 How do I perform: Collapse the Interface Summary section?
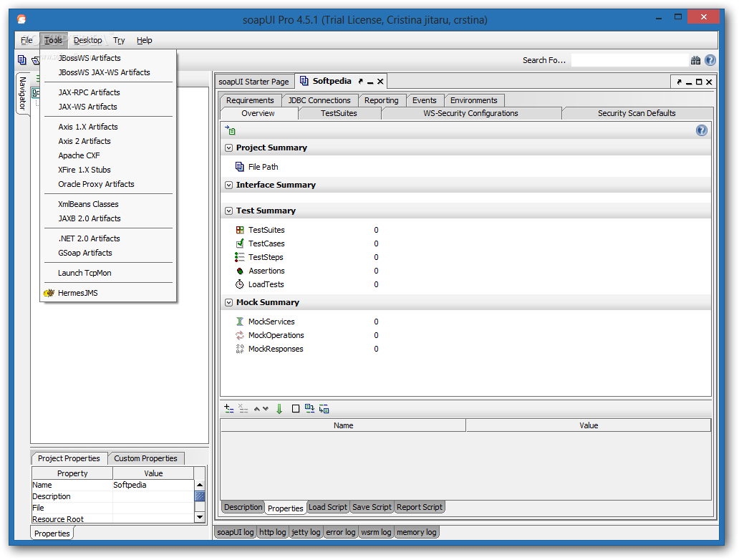(x=228, y=185)
